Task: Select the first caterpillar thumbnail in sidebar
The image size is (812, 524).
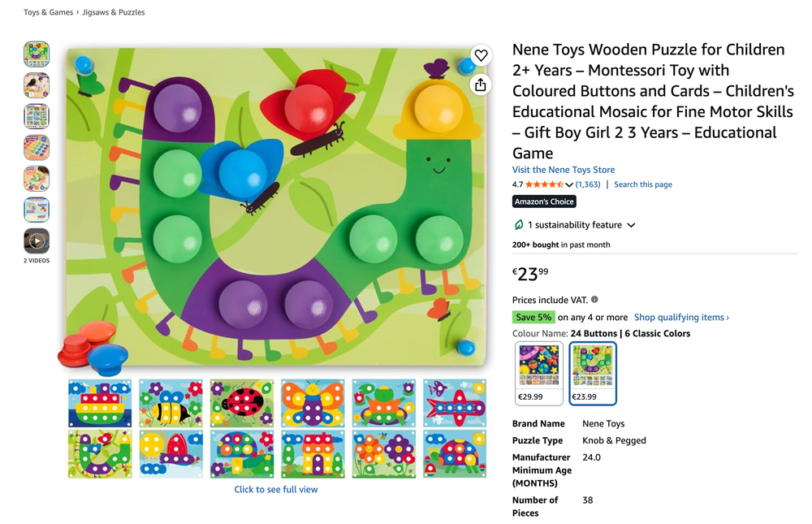Action: 37,54
